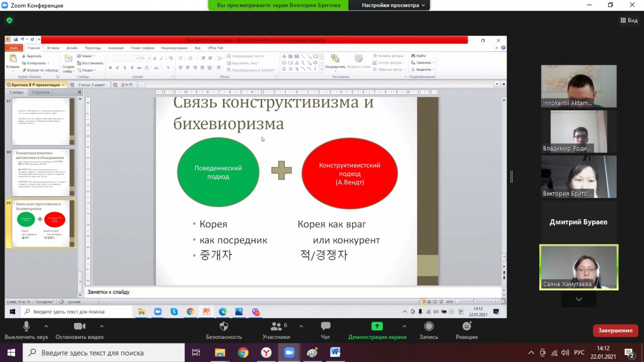Open the Реакции reactions menu
644x362 pixels.
[466, 327]
